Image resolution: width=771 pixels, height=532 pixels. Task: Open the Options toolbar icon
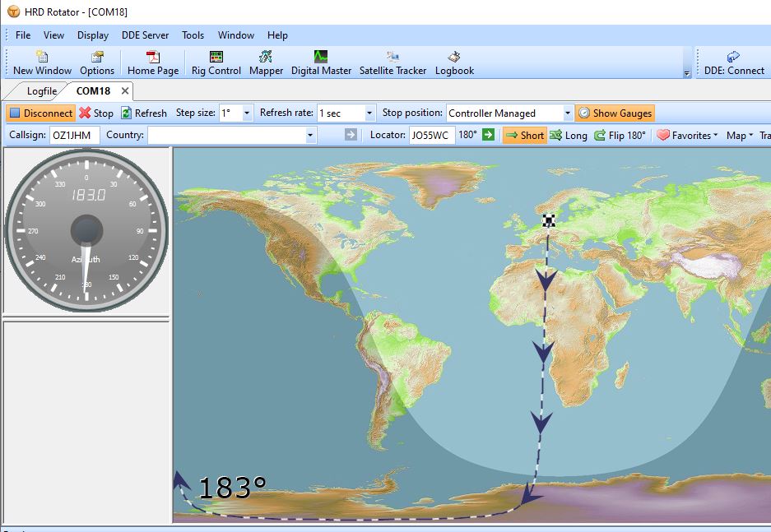tap(97, 62)
